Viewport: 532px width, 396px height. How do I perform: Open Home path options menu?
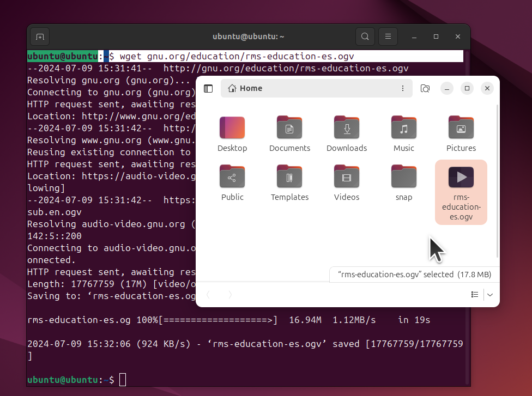click(x=403, y=88)
